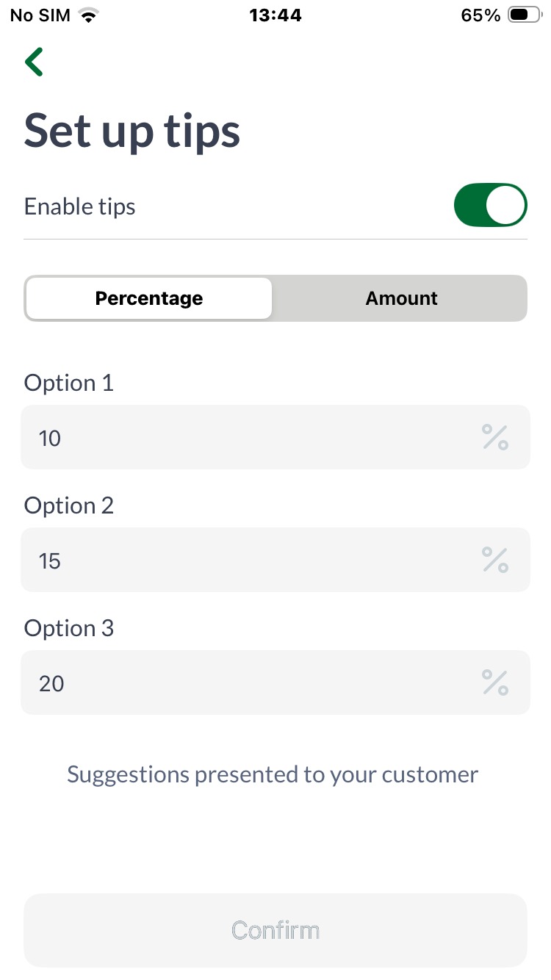Tap the percent symbol in Option 3

point(494,682)
